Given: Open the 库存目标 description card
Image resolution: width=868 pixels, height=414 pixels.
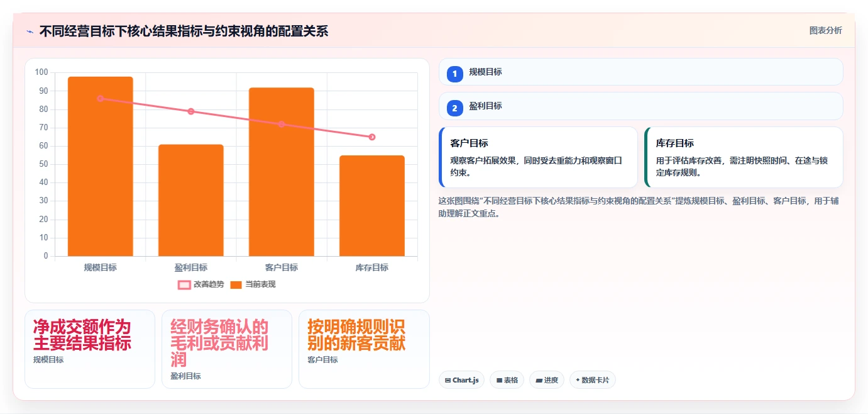Looking at the screenshot, I should [744, 157].
